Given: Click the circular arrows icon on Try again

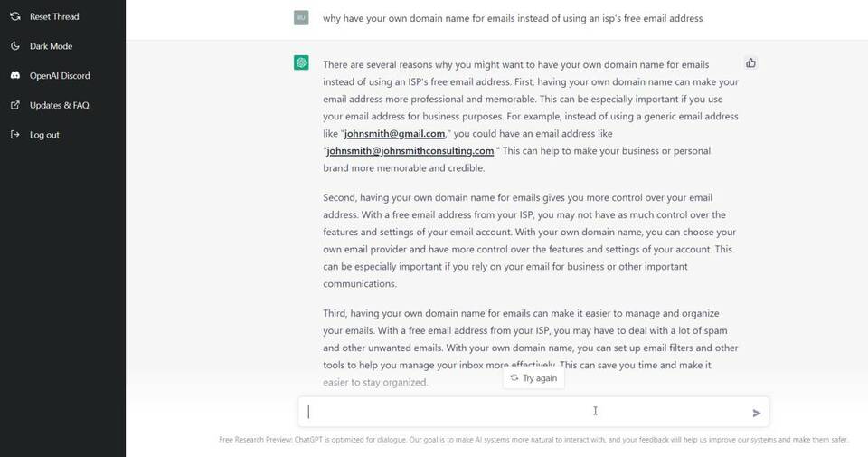Looking at the screenshot, I should click(x=514, y=378).
